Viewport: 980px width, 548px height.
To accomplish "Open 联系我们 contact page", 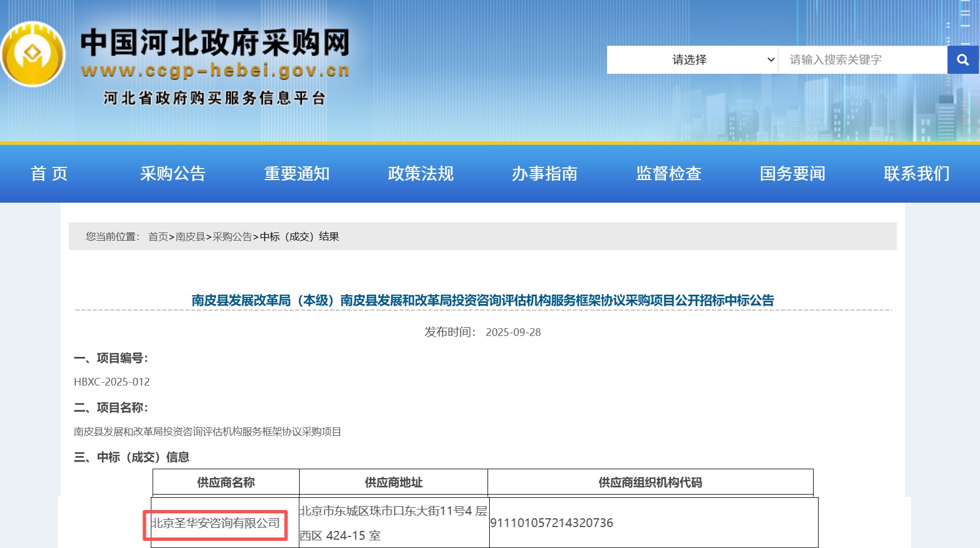I will pos(917,173).
